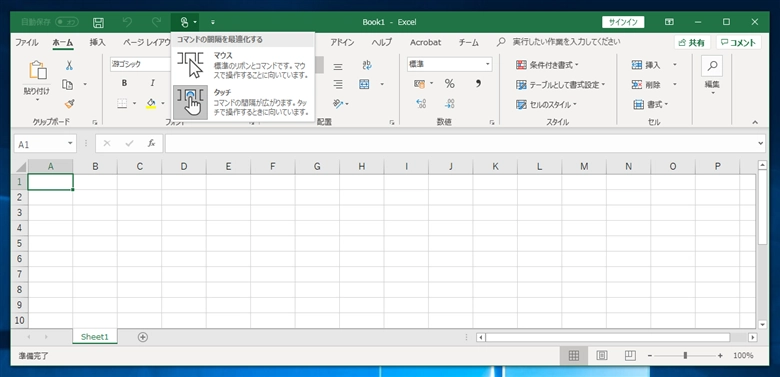The image size is (780, 377).
Task: Click the Increase Decimal icon
Action: [x=421, y=103]
